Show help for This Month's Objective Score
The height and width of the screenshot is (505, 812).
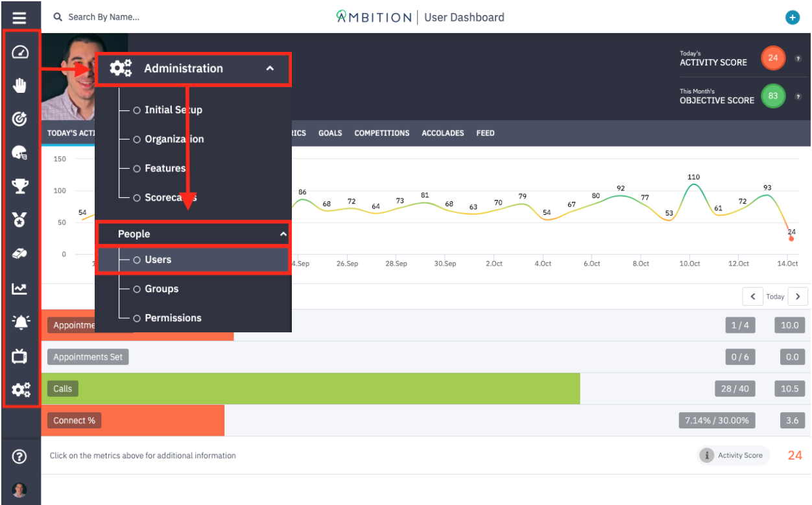click(798, 97)
